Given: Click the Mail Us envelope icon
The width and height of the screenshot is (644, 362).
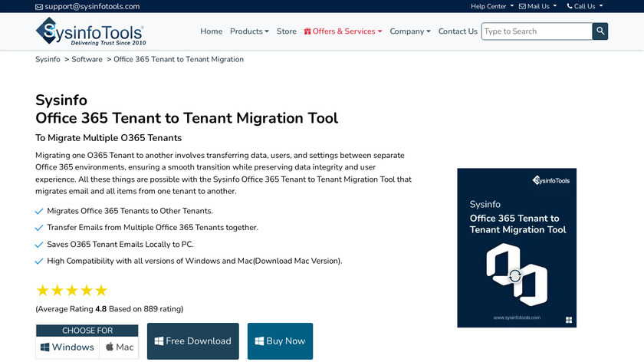Looking at the screenshot, I should 522,6.
